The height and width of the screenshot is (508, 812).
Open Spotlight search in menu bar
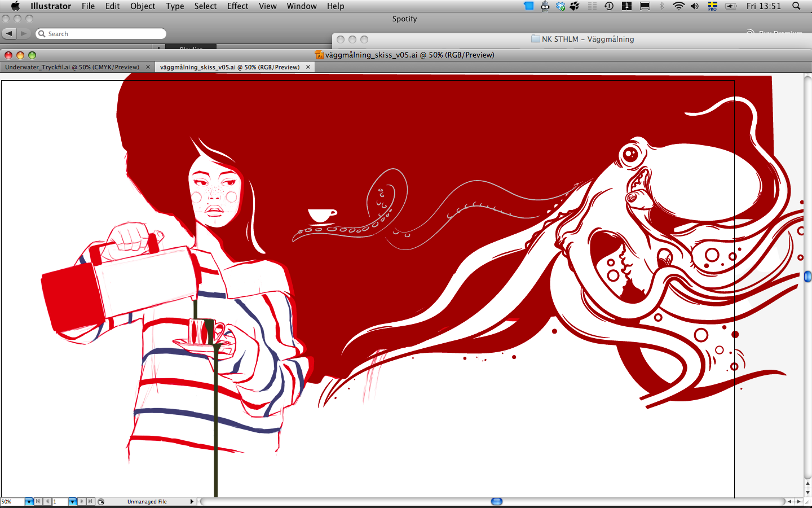(796, 6)
